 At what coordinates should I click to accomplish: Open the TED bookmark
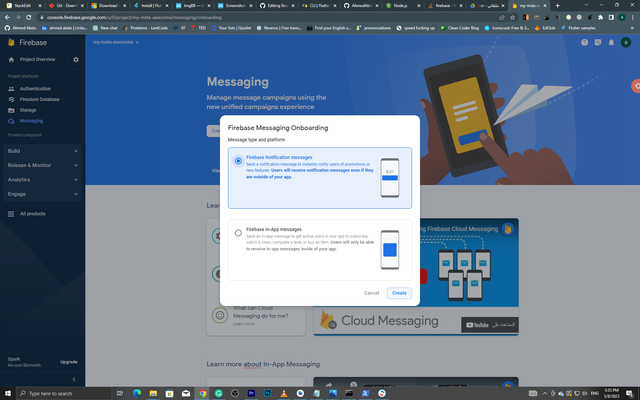point(198,28)
